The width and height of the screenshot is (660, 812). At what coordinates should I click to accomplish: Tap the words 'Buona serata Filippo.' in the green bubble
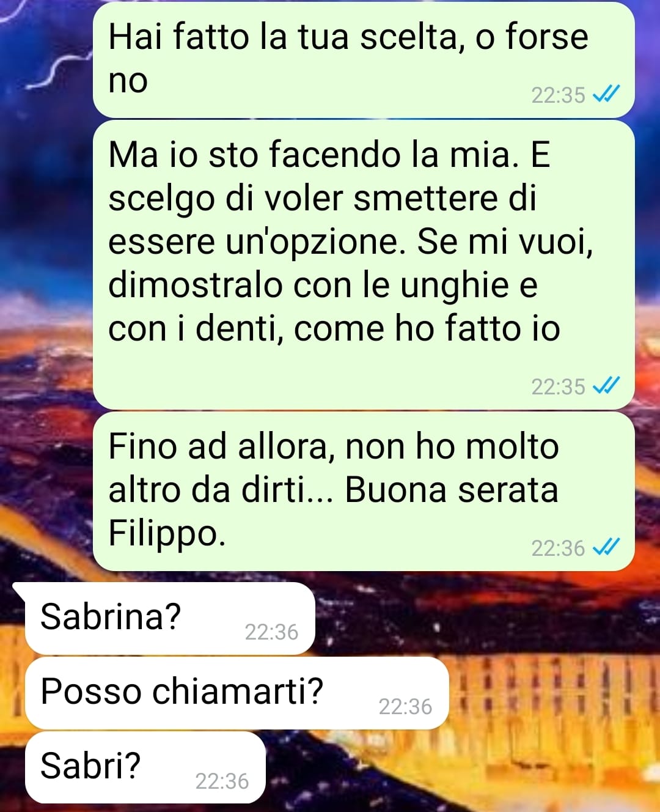pos(333,511)
